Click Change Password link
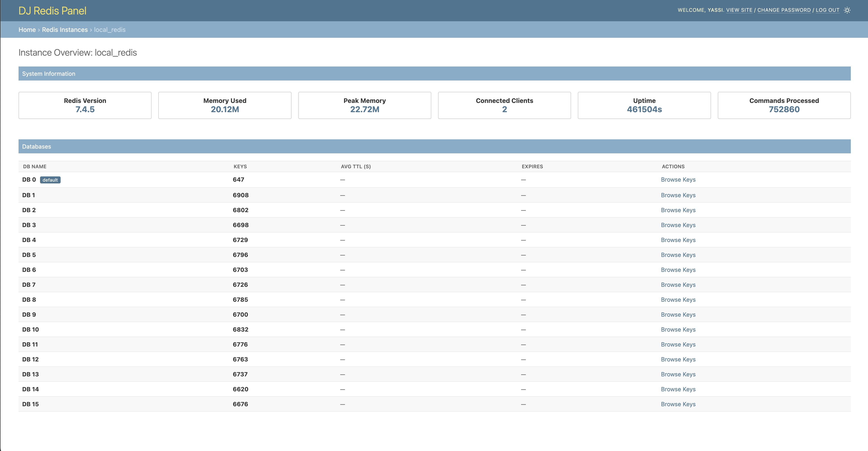Image resolution: width=868 pixels, height=451 pixels. click(785, 10)
